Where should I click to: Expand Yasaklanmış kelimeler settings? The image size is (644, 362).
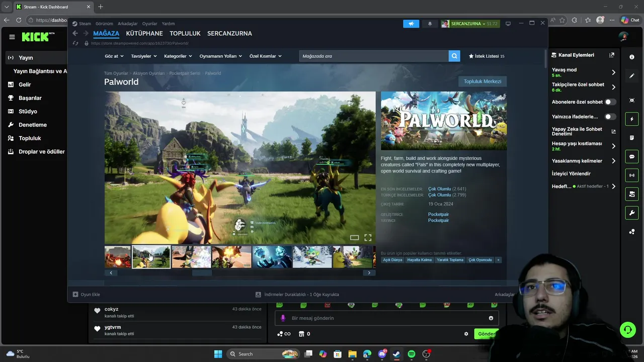[x=613, y=161]
